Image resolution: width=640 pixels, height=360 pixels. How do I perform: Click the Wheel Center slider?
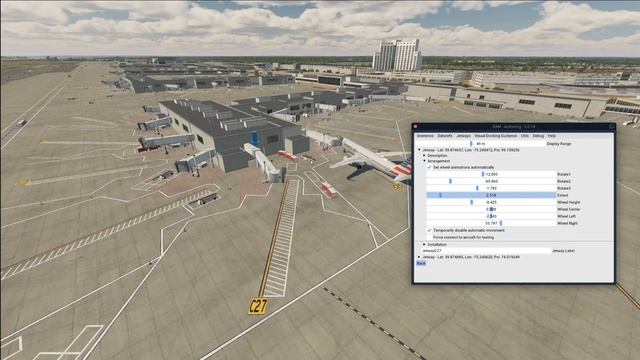coord(491,209)
